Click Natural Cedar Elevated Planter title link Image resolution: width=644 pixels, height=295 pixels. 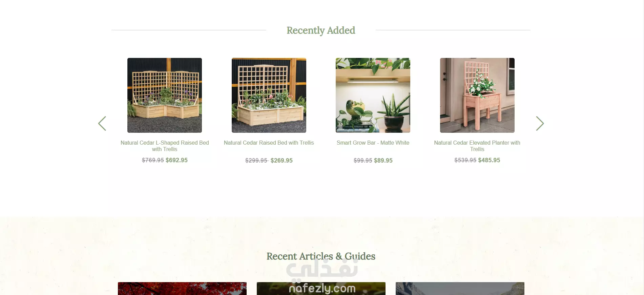(477, 146)
